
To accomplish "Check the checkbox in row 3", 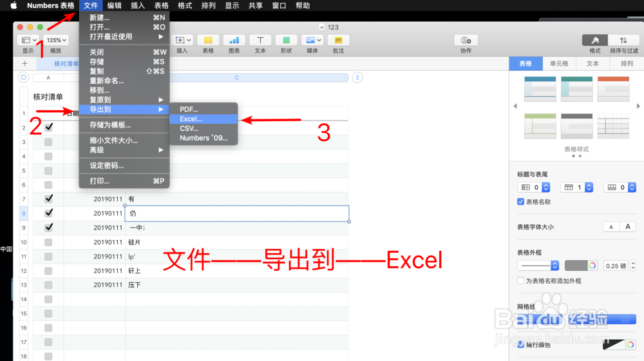I will click(x=48, y=142).
